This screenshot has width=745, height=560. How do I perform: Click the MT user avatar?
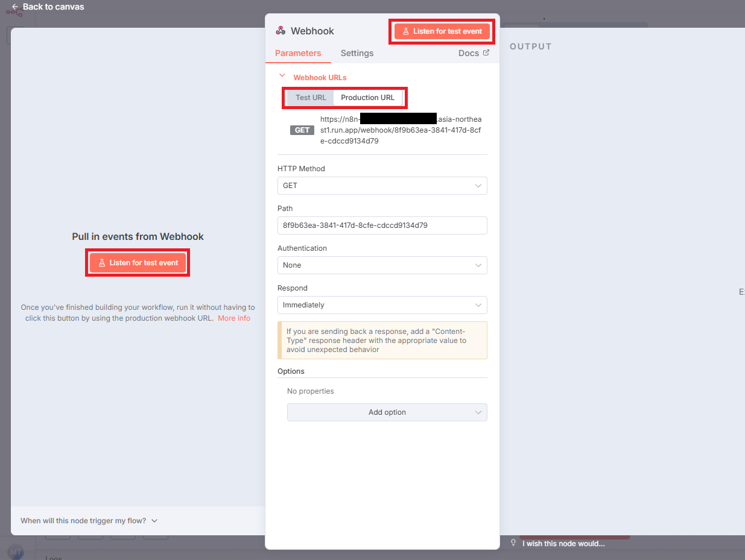16,552
